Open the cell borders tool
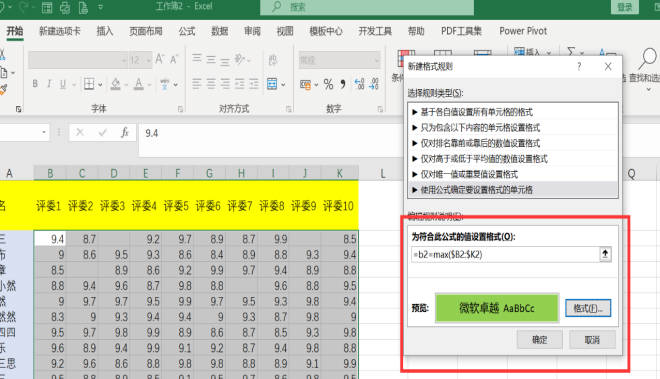Viewport: 660px width, 379px height. click(x=89, y=84)
